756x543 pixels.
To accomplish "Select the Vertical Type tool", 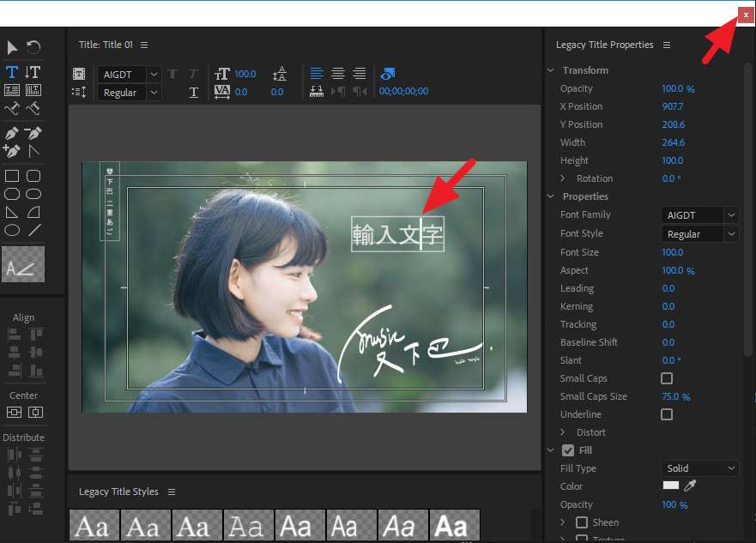I will tap(33, 72).
